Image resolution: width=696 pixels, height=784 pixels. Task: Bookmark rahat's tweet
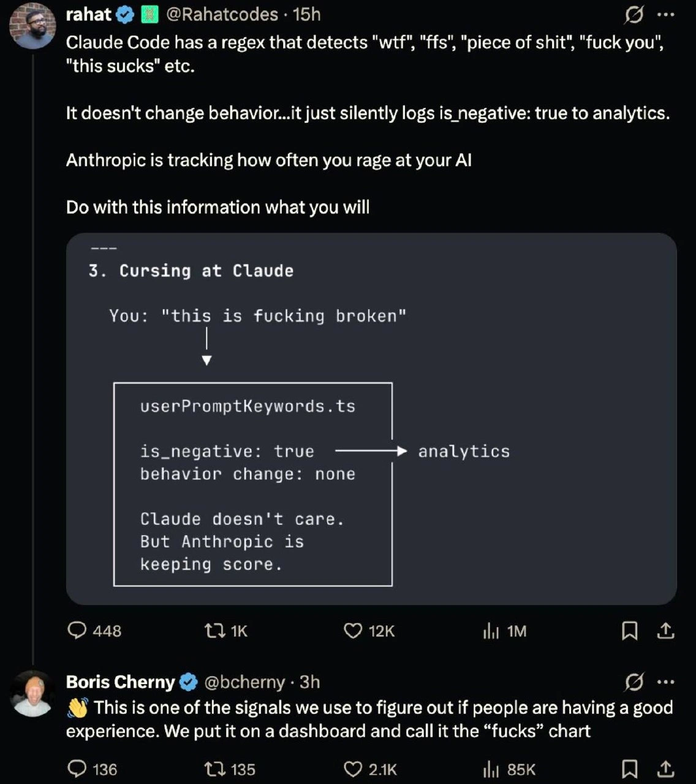629,631
